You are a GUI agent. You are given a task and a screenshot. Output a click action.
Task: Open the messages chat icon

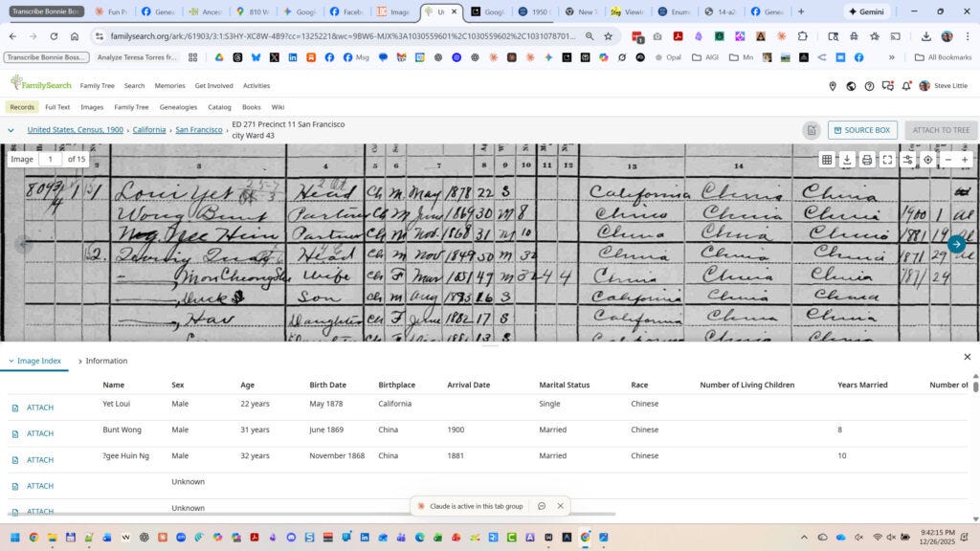point(887,86)
